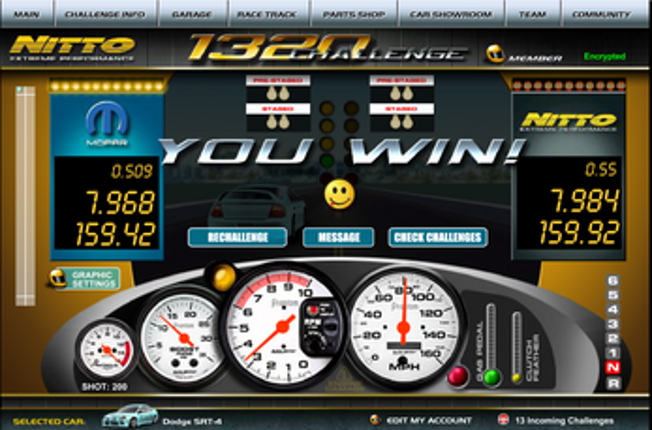Image resolution: width=652 pixels, height=430 pixels.
Task: Click the green gas pedal light
Action: tap(492, 377)
